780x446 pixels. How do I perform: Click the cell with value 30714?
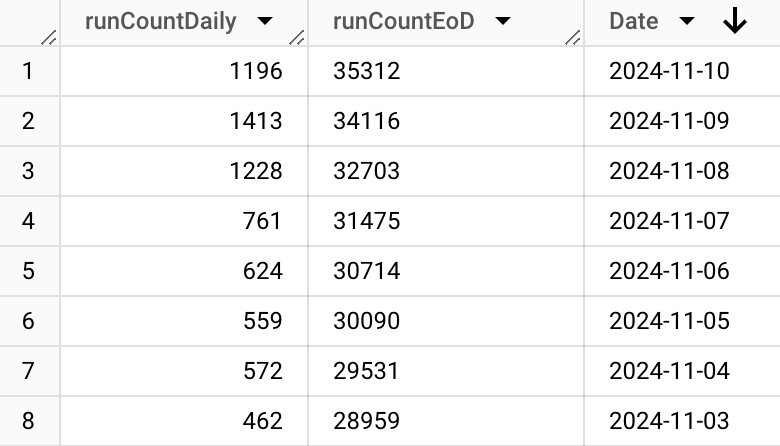click(x=446, y=271)
